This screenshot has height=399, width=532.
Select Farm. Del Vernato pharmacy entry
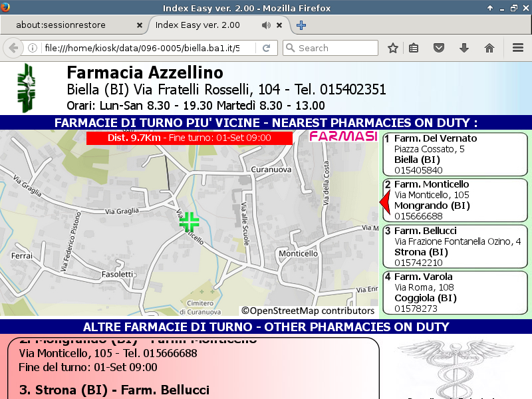click(x=455, y=154)
